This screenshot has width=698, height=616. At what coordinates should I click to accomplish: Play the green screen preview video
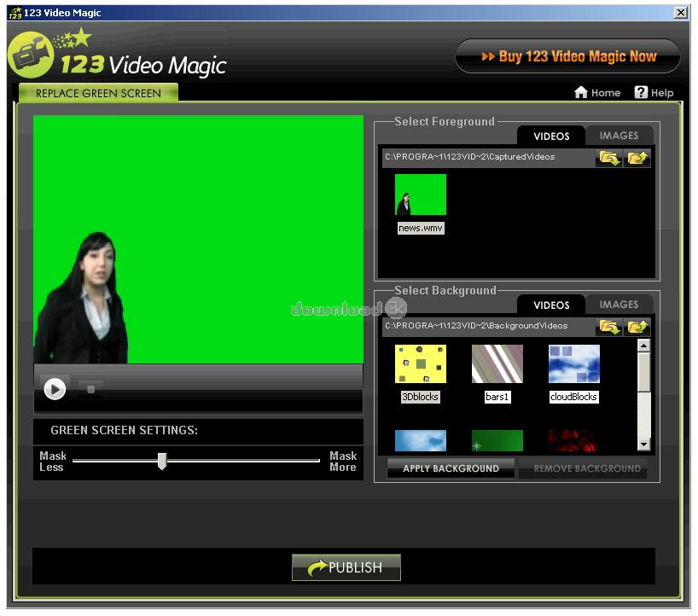point(55,389)
